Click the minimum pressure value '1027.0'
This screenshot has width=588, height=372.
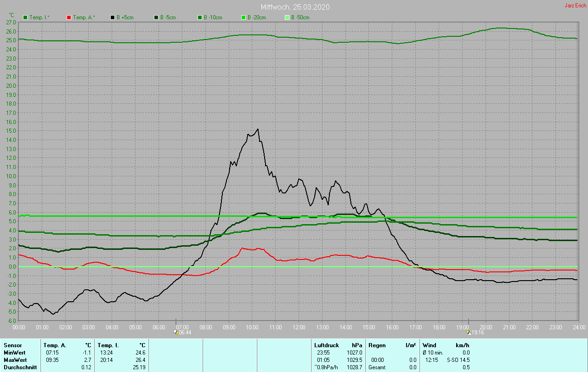pyautogui.click(x=355, y=352)
